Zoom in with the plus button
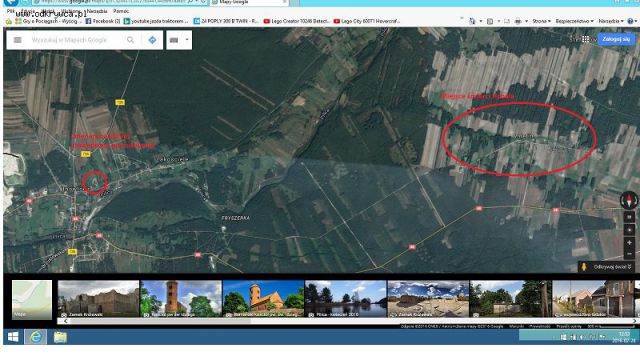The height and width of the screenshot is (360, 640). pyautogui.click(x=629, y=242)
